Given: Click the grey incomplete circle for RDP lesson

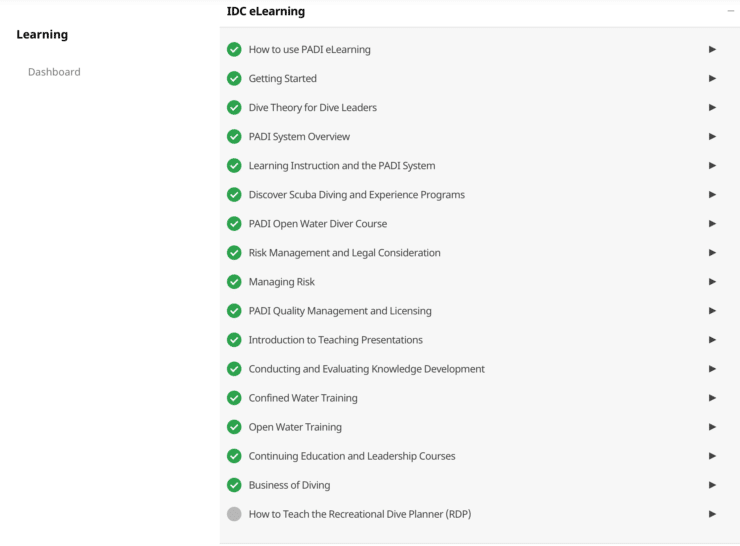Looking at the screenshot, I should tap(234, 514).
